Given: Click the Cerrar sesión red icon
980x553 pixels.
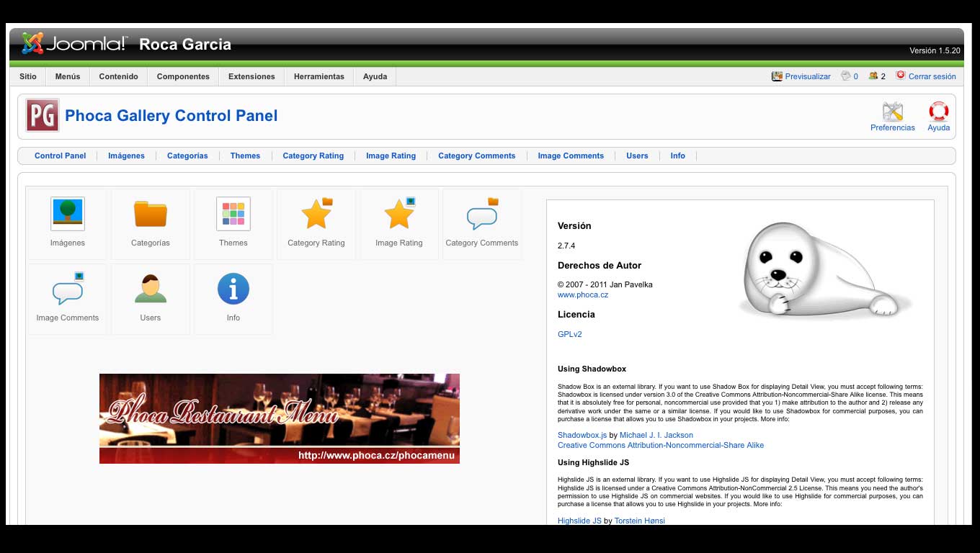Looking at the screenshot, I should 900,76.
